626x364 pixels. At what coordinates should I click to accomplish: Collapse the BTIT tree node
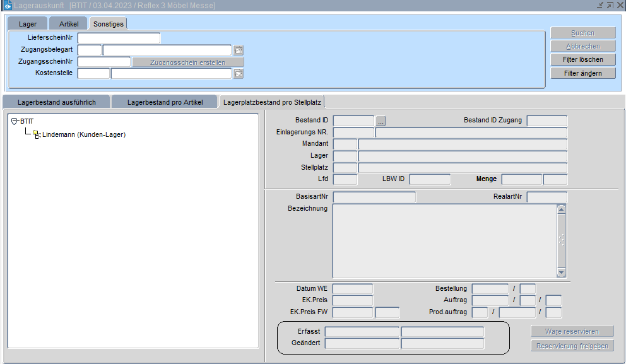click(15, 121)
